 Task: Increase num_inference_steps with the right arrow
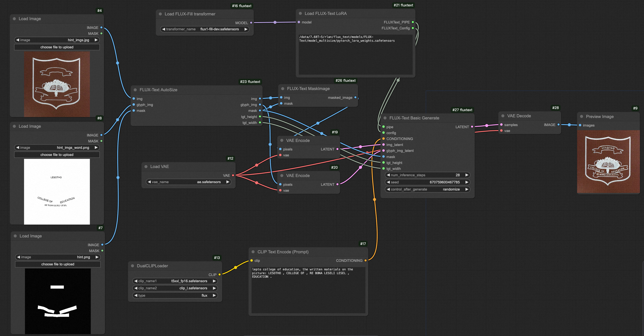point(467,175)
